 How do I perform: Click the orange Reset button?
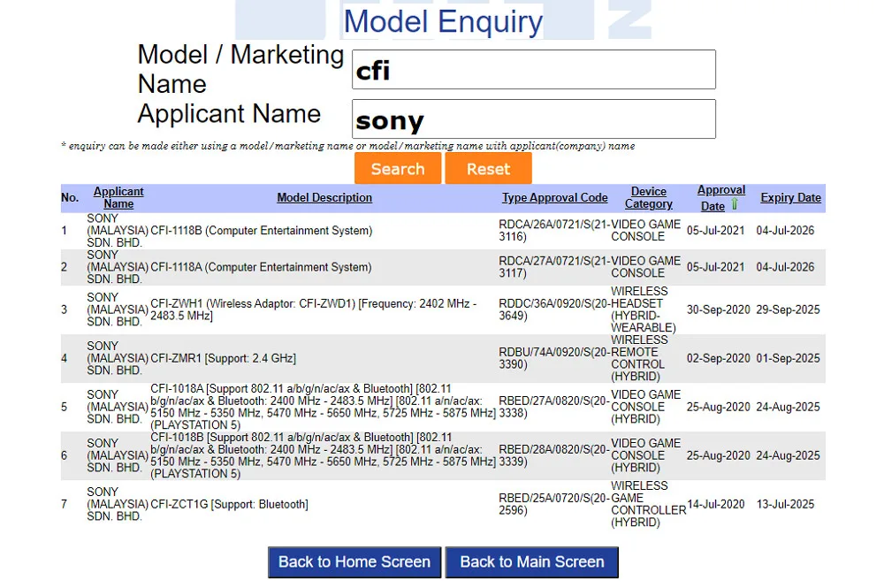488,169
